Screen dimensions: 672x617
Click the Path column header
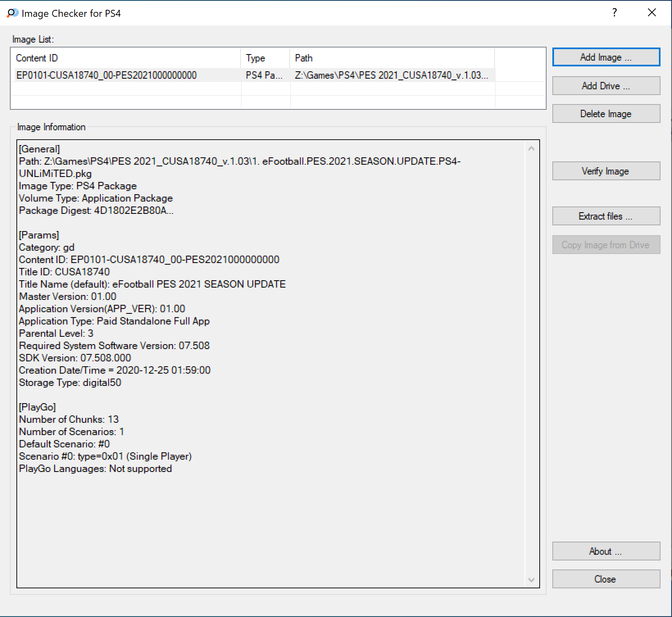(304, 58)
